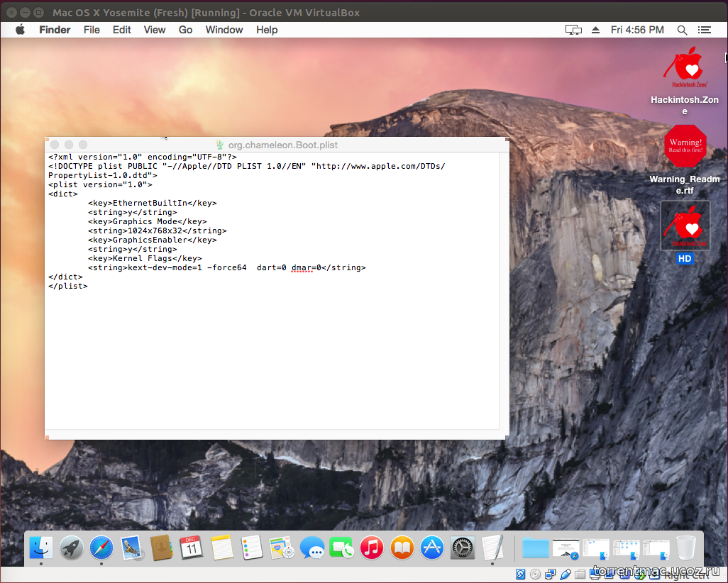
Task: Click the eject icon in menu bar
Action: click(596, 30)
